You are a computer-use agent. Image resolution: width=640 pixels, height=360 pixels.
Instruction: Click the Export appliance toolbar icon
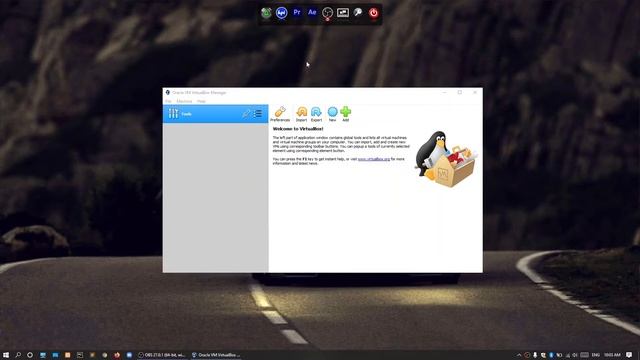pyautogui.click(x=316, y=114)
